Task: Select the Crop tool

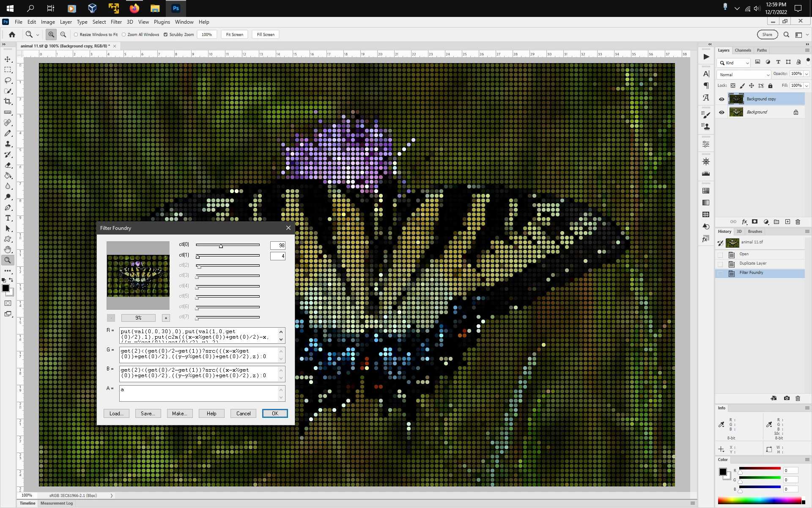Action: [x=8, y=102]
